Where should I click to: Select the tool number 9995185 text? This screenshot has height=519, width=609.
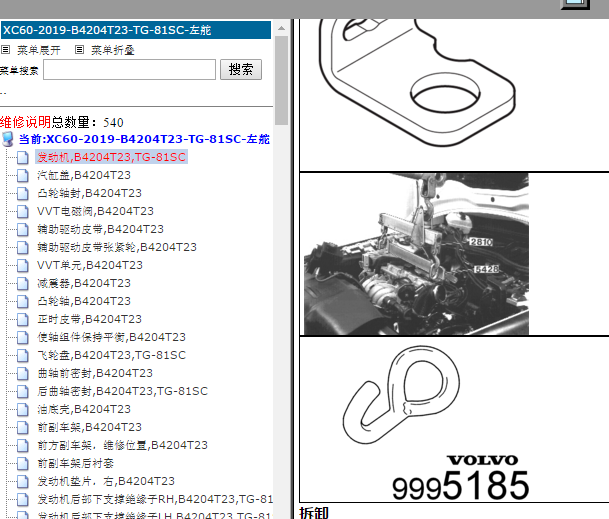click(x=460, y=486)
